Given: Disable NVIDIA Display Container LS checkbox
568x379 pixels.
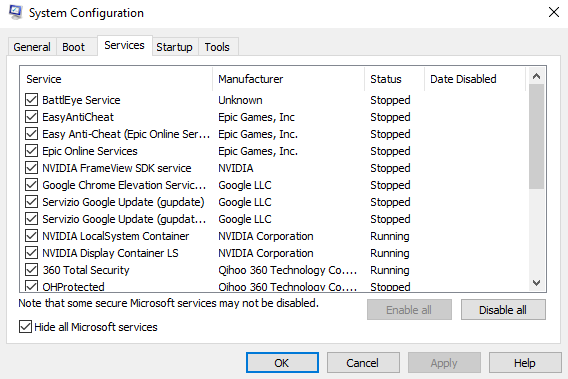Looking at the screenshot, I should 32,253.
